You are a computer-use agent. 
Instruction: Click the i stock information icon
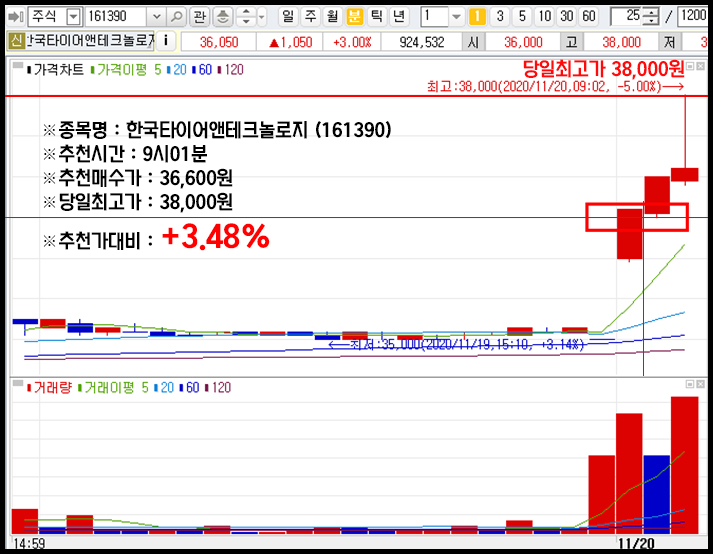pos(166,41)
